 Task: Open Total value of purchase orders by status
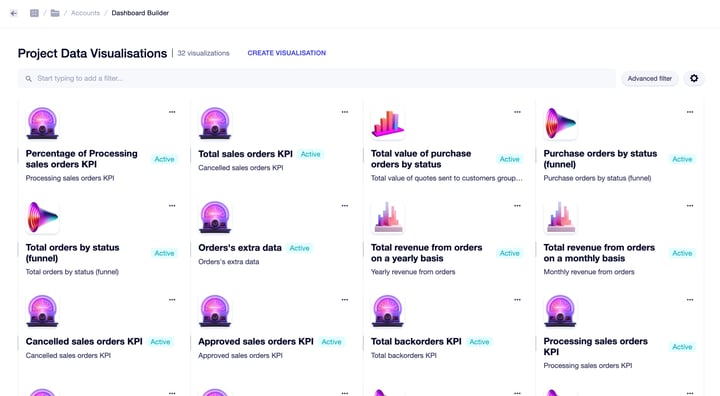[421, 159]
